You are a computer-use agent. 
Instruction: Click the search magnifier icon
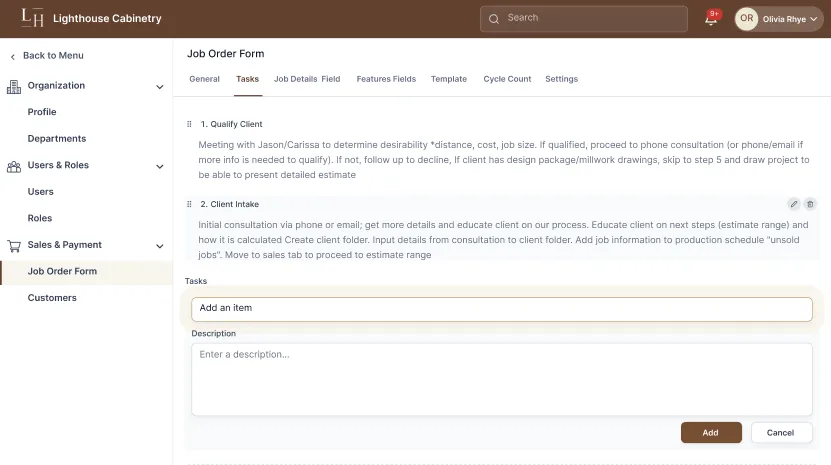(x=494, y=19)
